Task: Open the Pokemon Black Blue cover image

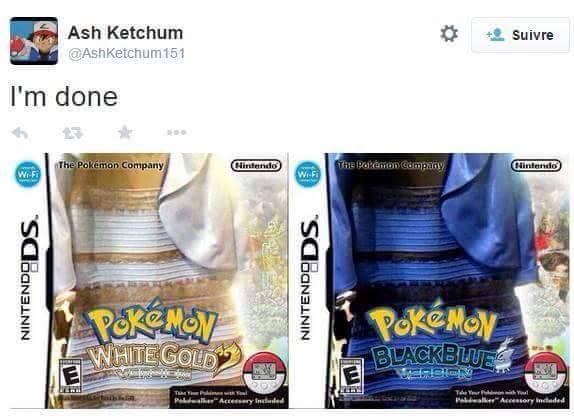Action: pos(430,281)
